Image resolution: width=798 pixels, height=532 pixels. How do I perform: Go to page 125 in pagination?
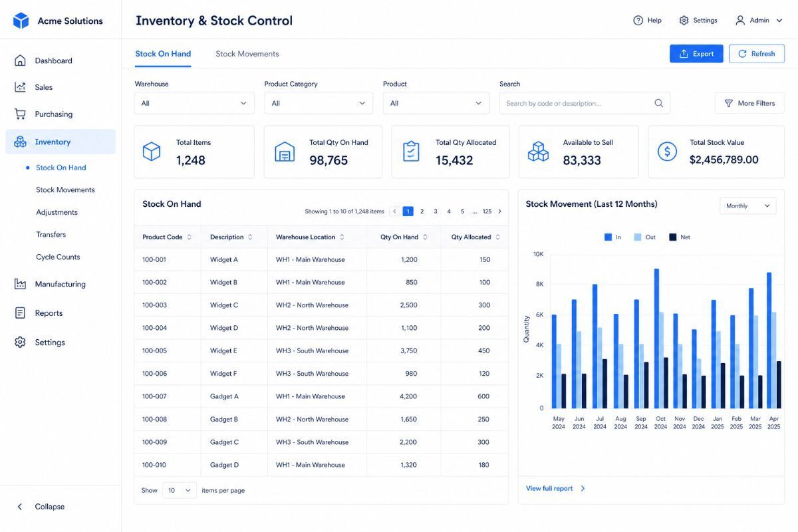pos(487,211)
